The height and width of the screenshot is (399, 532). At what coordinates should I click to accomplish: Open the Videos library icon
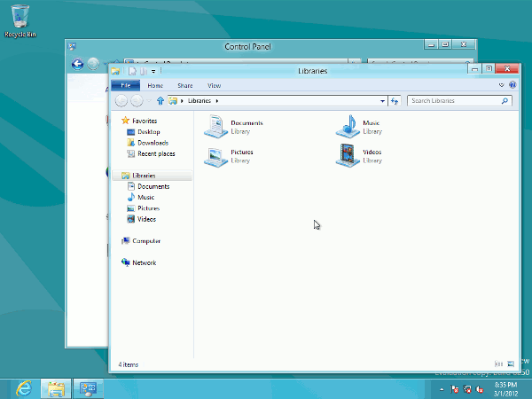tap(348, 155)
